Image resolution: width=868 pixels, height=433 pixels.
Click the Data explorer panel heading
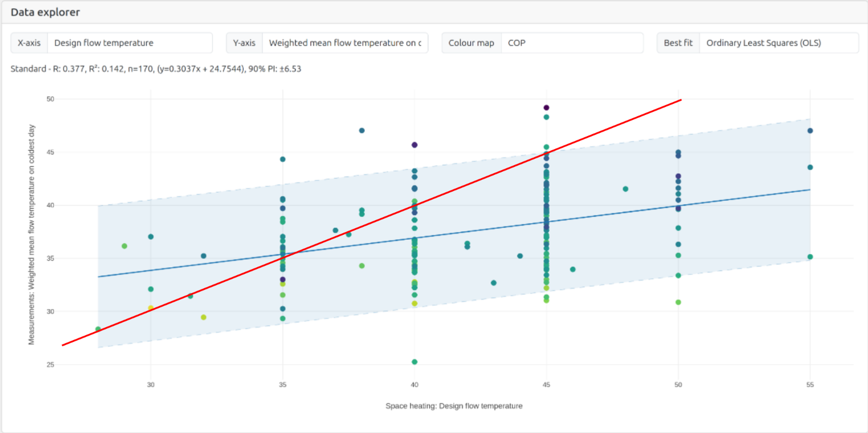tap(45, 12)
